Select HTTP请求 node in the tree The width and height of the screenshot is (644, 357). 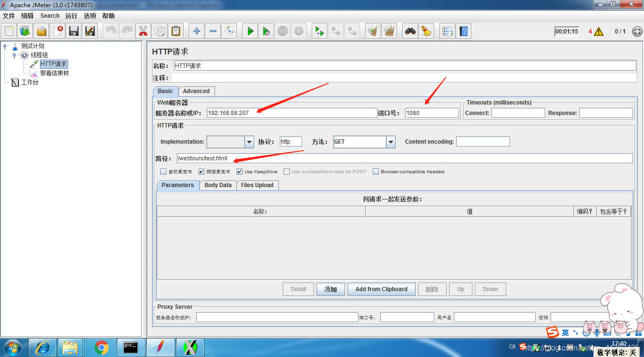pos(53,64)
